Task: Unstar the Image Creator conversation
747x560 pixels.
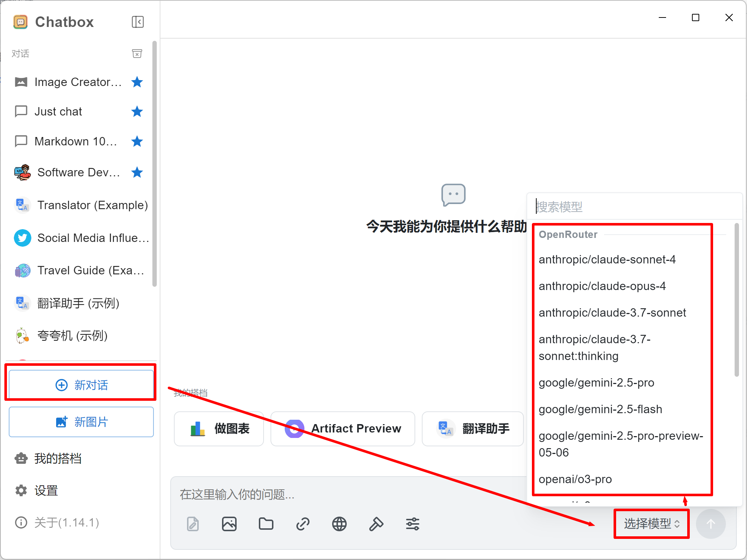Action: 137,82
